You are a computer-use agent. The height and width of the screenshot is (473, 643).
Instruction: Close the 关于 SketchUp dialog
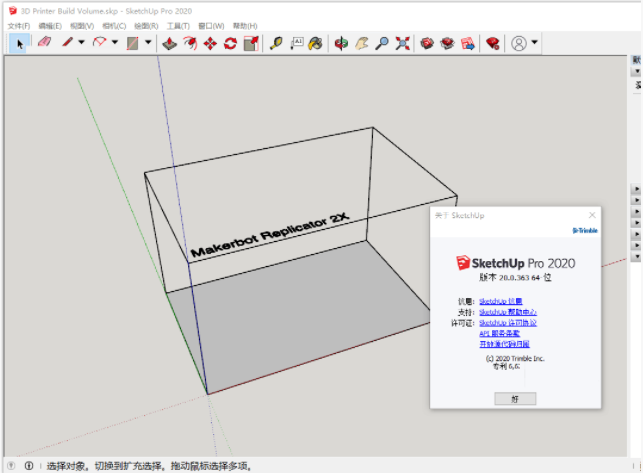[x=591, y=215]
